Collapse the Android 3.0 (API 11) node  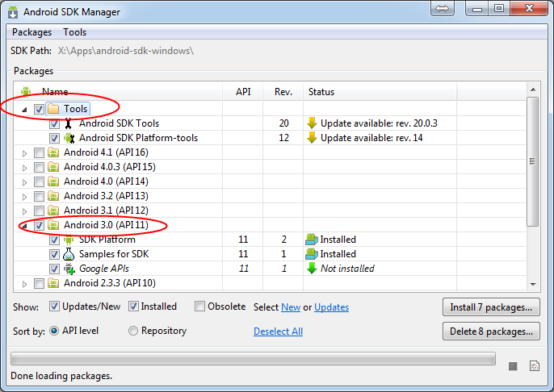click(25, 226)
